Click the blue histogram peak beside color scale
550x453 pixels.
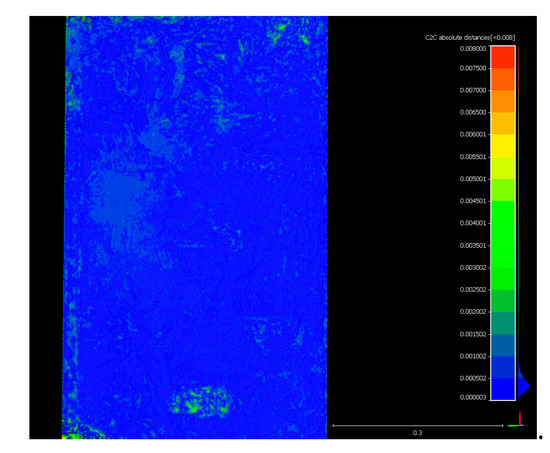click(524, 385)
